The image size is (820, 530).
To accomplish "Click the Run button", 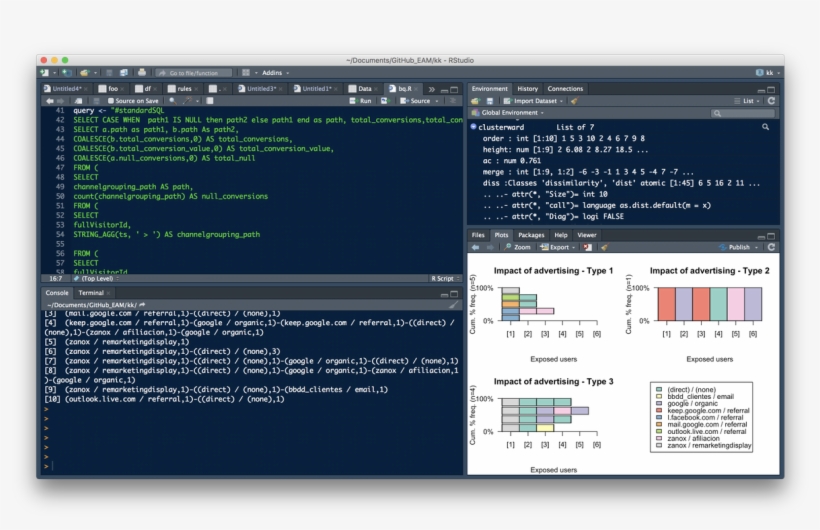I will click(360, 101).
